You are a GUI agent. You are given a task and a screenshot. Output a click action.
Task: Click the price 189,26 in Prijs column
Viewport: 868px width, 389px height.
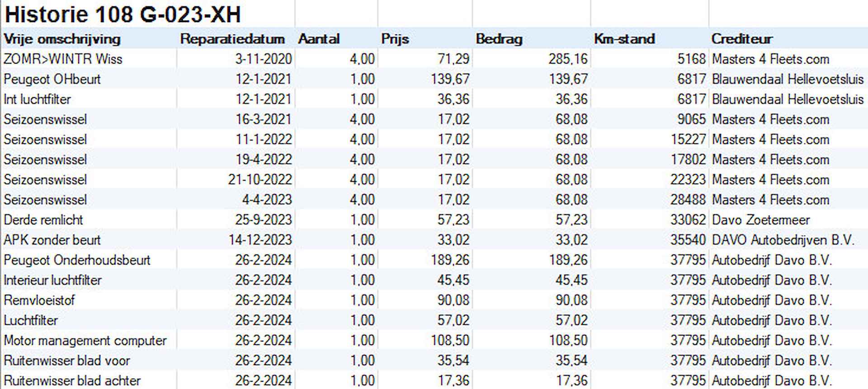click(450, 260)
